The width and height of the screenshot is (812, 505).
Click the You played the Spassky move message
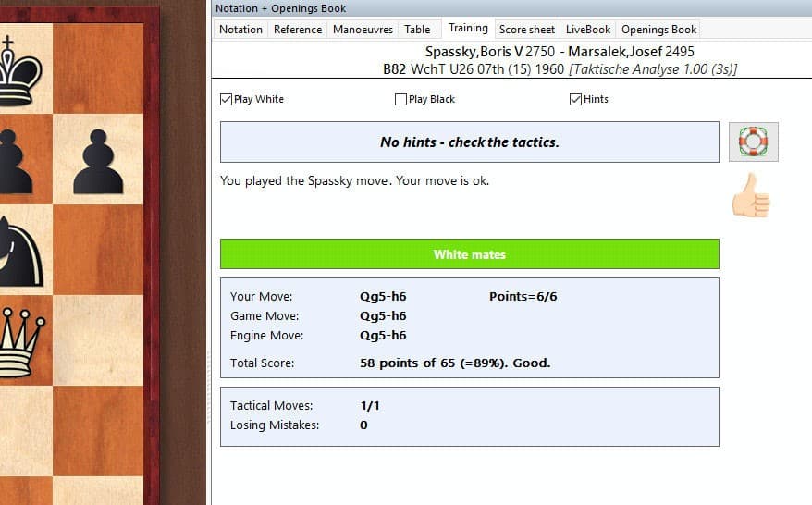point(354,180)
